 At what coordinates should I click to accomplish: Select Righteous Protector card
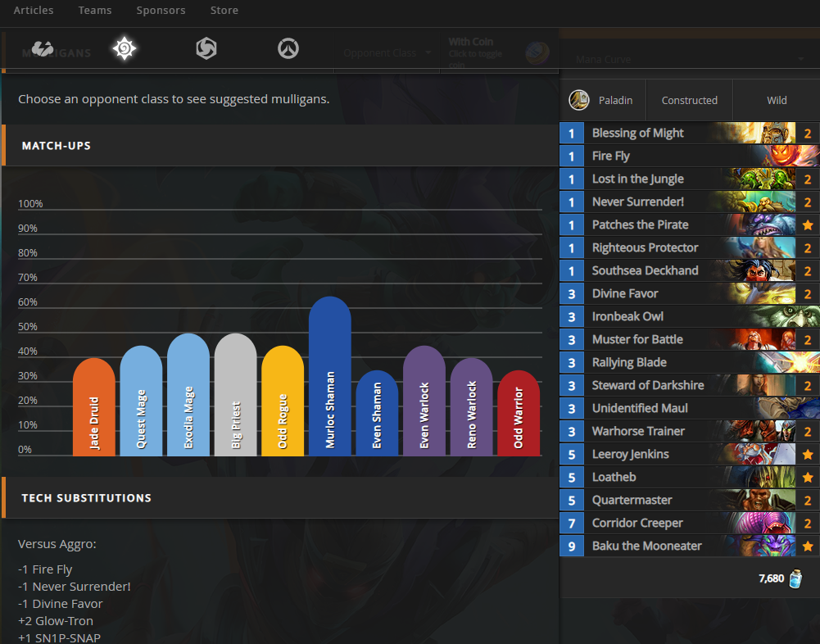690,248
